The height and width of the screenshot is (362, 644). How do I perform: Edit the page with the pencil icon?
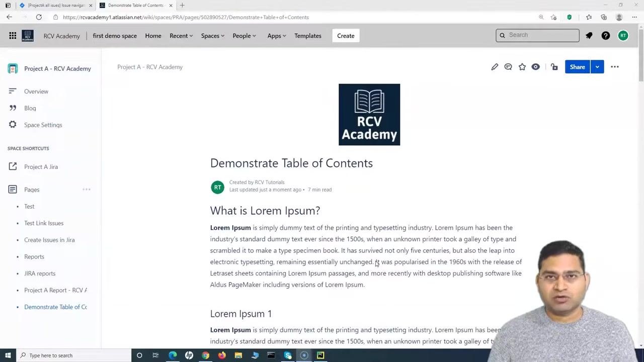[495, 67]
